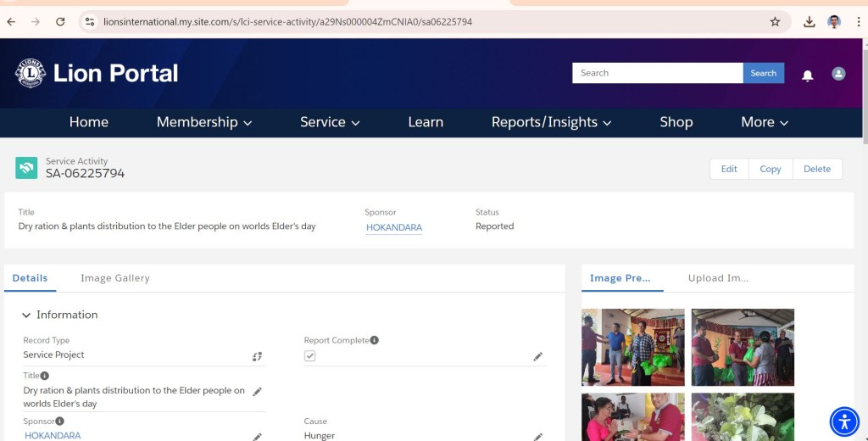Toggle Report Complete checkbox
868x441 pixels.
tap(310, 355)
